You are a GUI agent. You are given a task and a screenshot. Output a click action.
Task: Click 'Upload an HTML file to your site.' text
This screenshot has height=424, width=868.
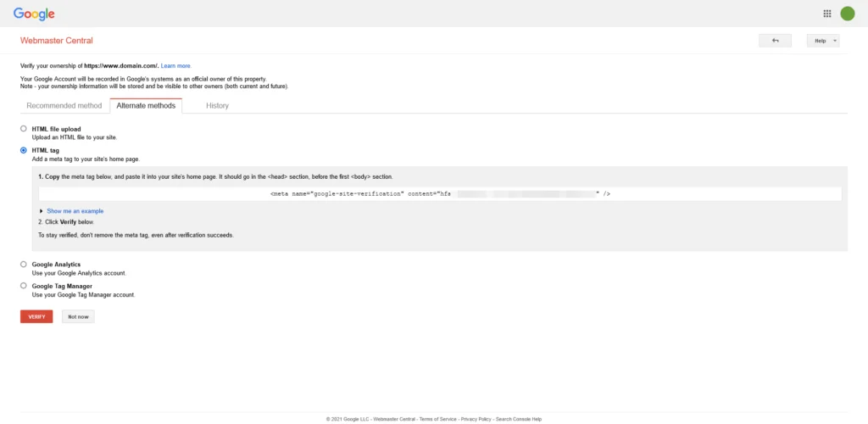pyautogui.click(x=75, y=137)
